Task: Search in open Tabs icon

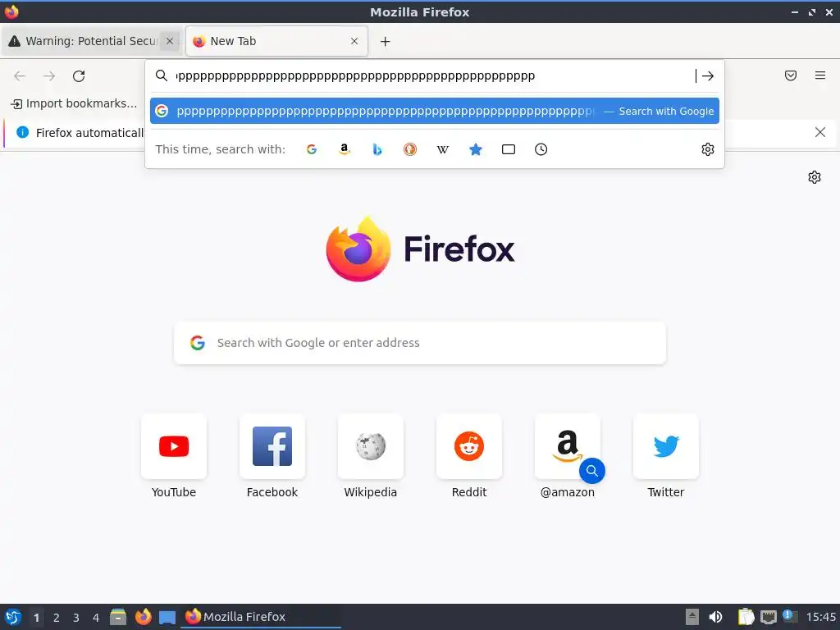Action: coord(509,149)
